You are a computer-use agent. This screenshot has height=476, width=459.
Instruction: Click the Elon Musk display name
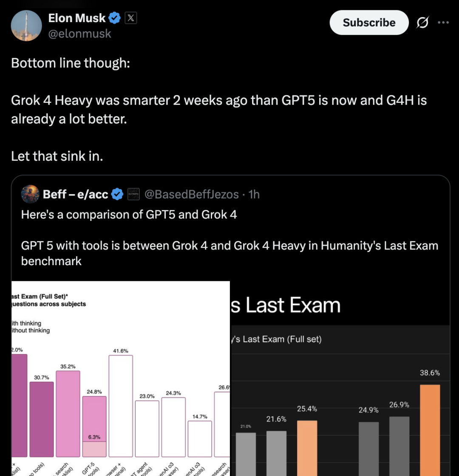pyautogui.click(x=77, y=18)
